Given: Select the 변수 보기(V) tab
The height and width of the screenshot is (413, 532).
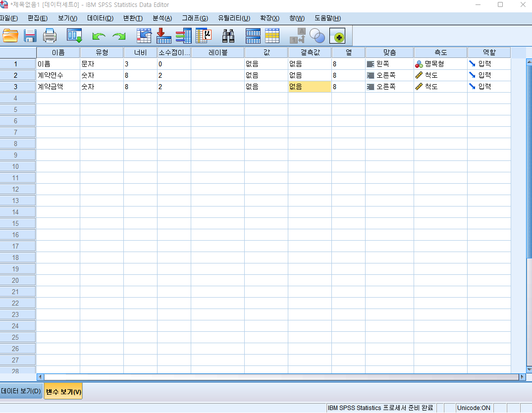Looking at the screenshot, I should 63,392.
